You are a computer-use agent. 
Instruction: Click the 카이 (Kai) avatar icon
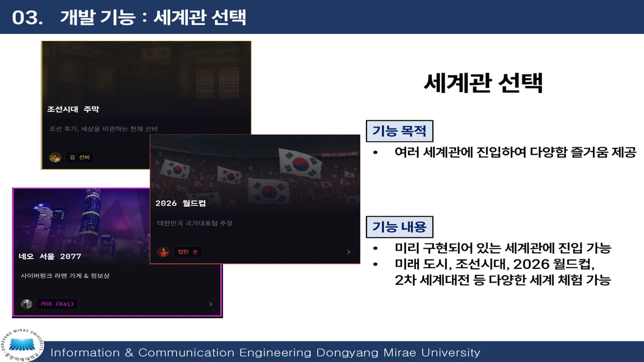tap(26, 304)
